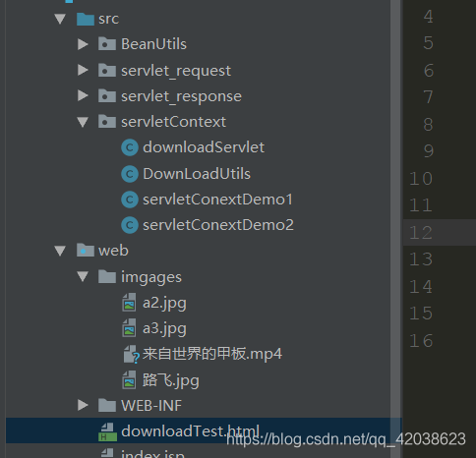Click line number 11 in gutter
The width and height of the screenshot is (476, 458).
coord(421,205)
